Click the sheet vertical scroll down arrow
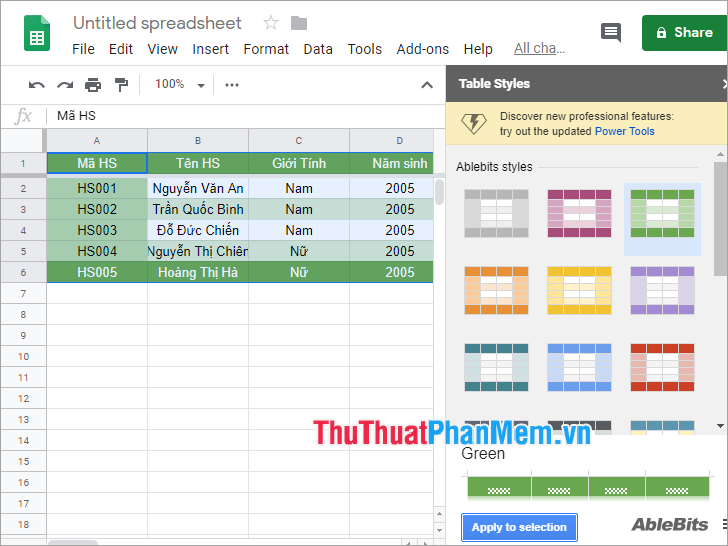728x546 pixels. (439, 530)
